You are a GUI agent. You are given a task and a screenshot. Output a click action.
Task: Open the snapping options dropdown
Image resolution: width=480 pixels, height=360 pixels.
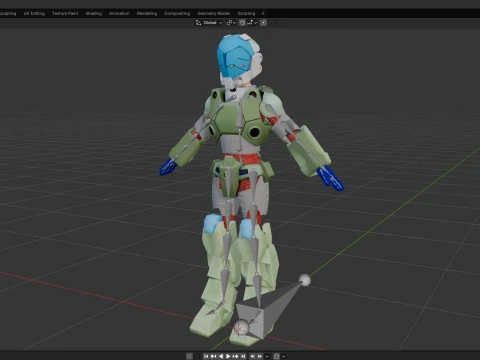click(252, 23)
